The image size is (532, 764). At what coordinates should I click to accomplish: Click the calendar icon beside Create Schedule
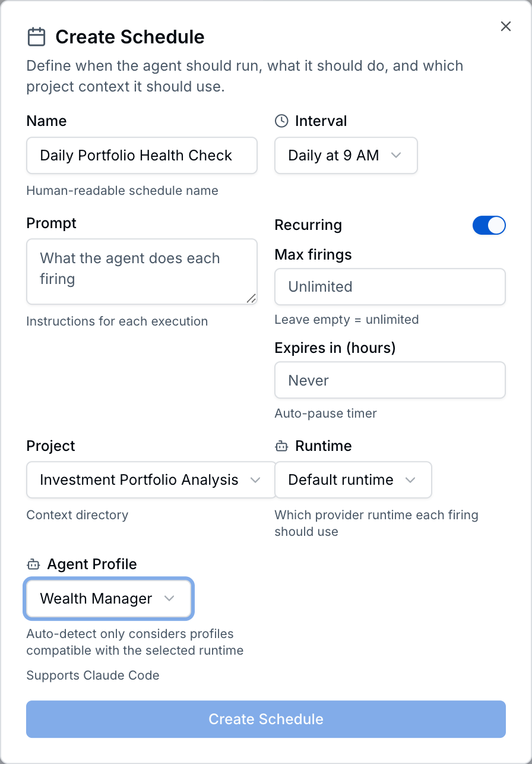[36, 36]
